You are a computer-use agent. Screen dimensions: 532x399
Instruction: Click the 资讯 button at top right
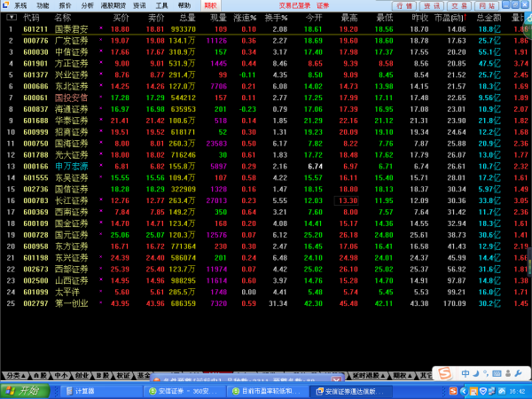[x=432, y=6]
